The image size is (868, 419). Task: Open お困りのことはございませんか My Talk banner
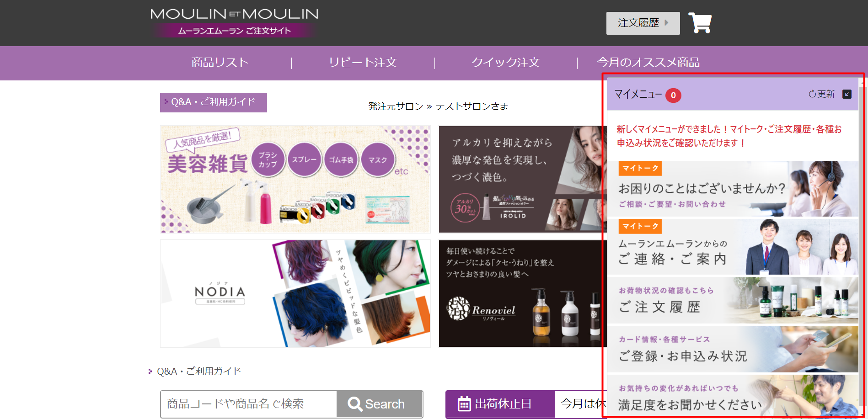[733, 189]
